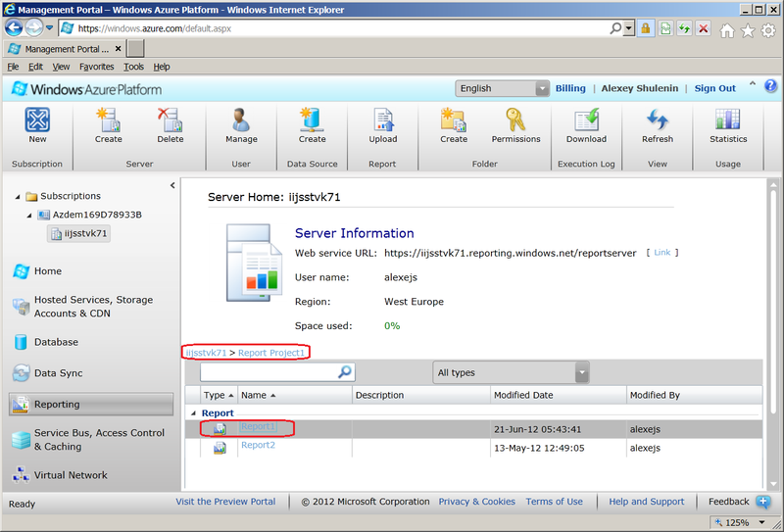Open the address bar search dropdown arrow
The image size is (784, 532).
[629, 28]
